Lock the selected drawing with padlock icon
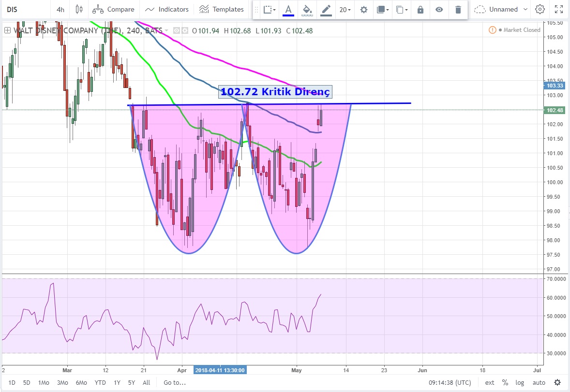The height and width of the screenshot is (392, 570). coord(420,10)
